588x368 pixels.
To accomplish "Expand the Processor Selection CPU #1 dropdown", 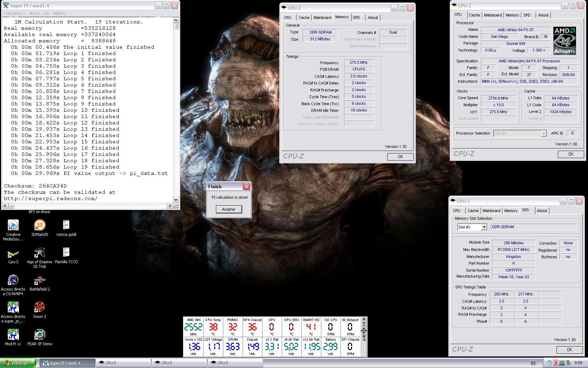I will click(543, 134).
